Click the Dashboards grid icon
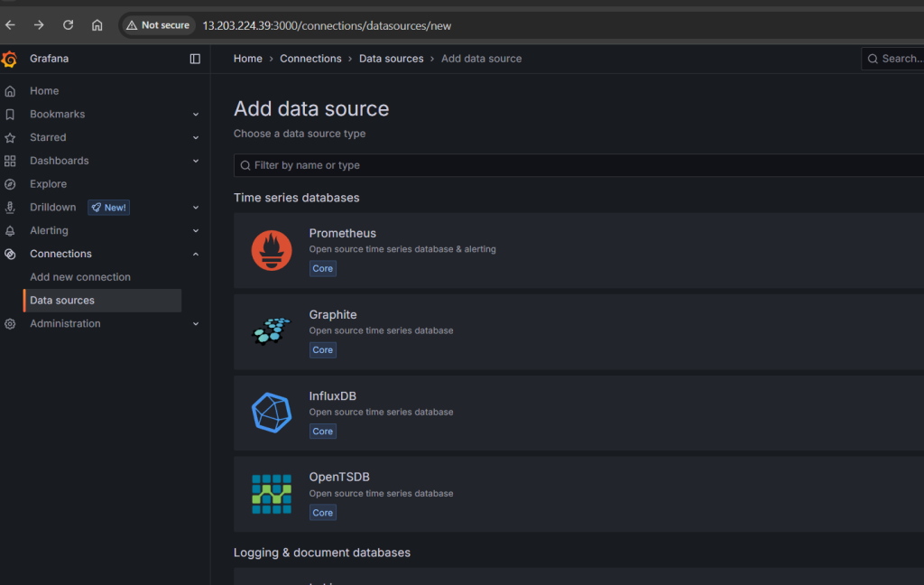The image size is (924, 585). (x=10, y=161)
